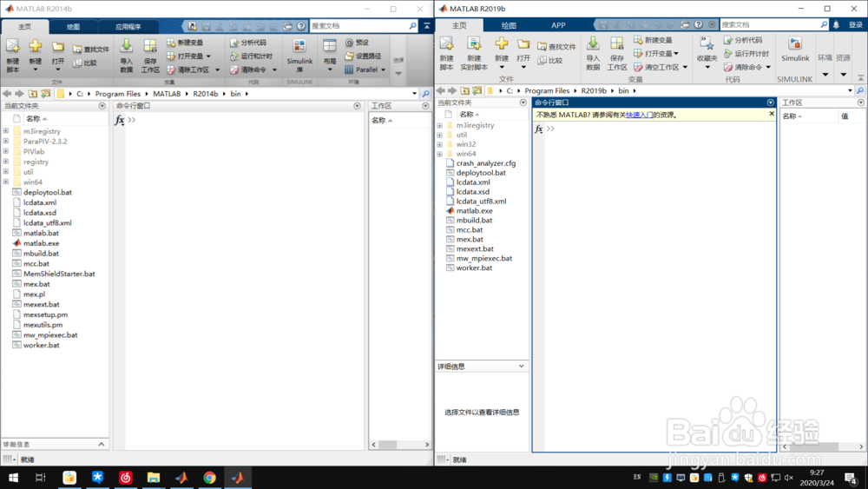Click help question icon in R2014b toolbar

click(301, 26)
